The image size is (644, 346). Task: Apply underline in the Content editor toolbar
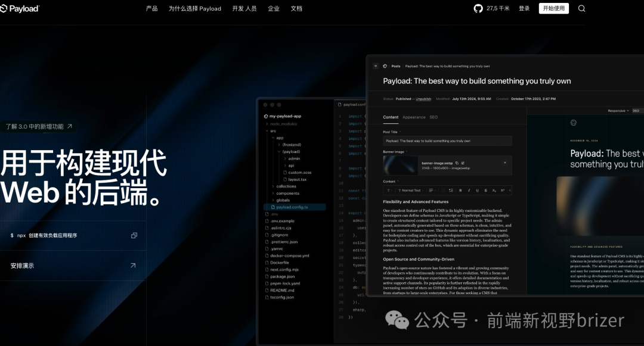coord(477,190)
